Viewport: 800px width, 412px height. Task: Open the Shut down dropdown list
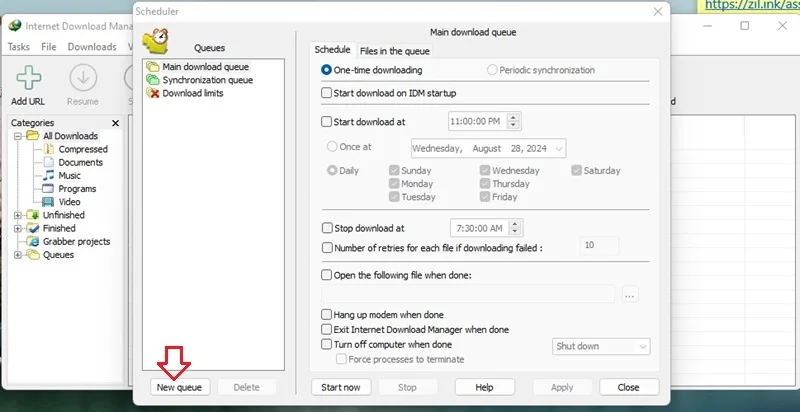coord(601,346)
